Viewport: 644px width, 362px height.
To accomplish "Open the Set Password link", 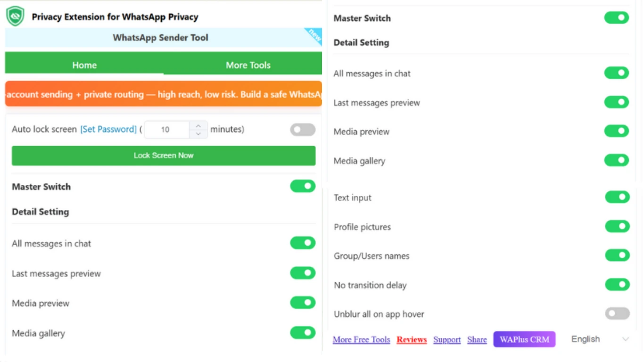I will pyautogui.click(x=108, y=129).
